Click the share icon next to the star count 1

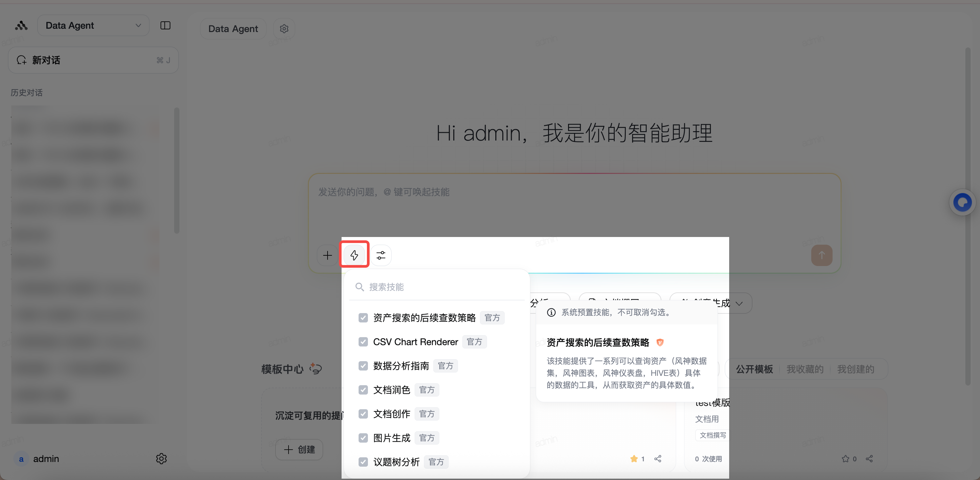658,458
